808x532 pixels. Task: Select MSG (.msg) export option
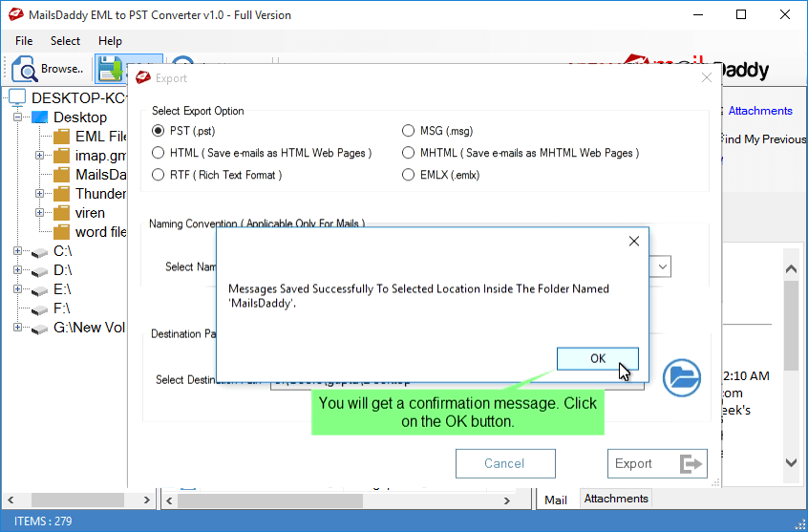click(437, 131)
